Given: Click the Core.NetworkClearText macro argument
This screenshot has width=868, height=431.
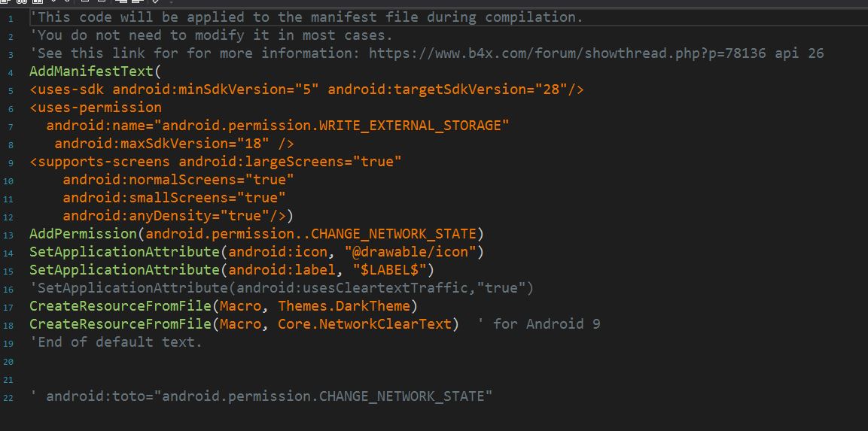Looking at the screenshot, I should [x=368, y=324].
